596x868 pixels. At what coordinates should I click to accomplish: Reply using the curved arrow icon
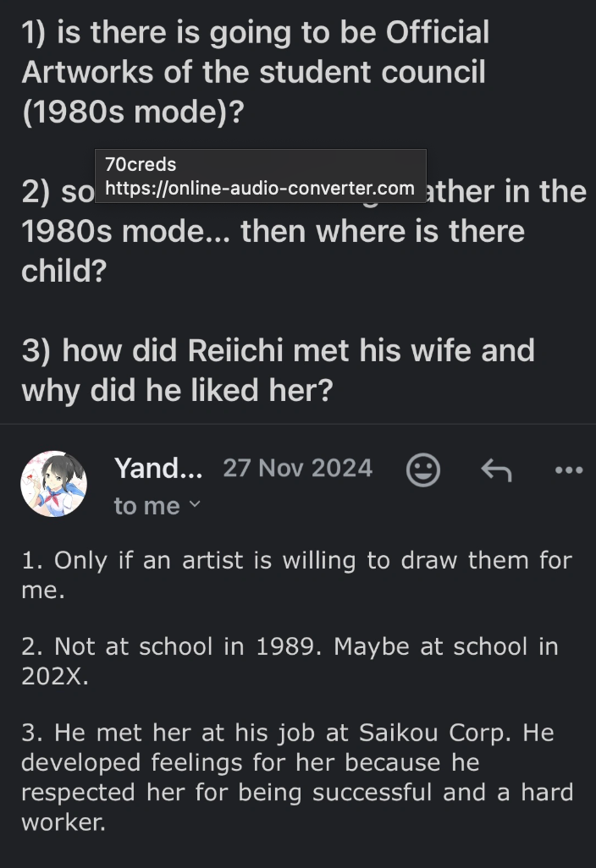click(x=496, y=470)
